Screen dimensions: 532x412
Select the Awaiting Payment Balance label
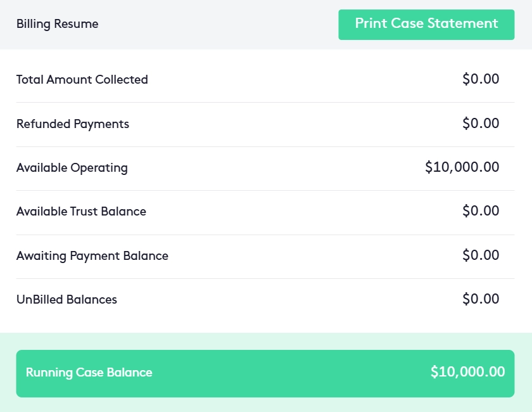pos(92,256)
